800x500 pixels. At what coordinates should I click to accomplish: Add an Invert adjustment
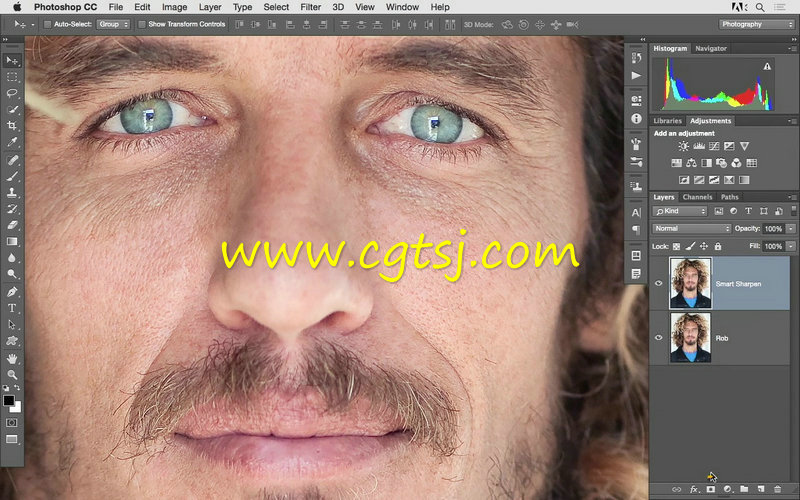tap(684, 180)
